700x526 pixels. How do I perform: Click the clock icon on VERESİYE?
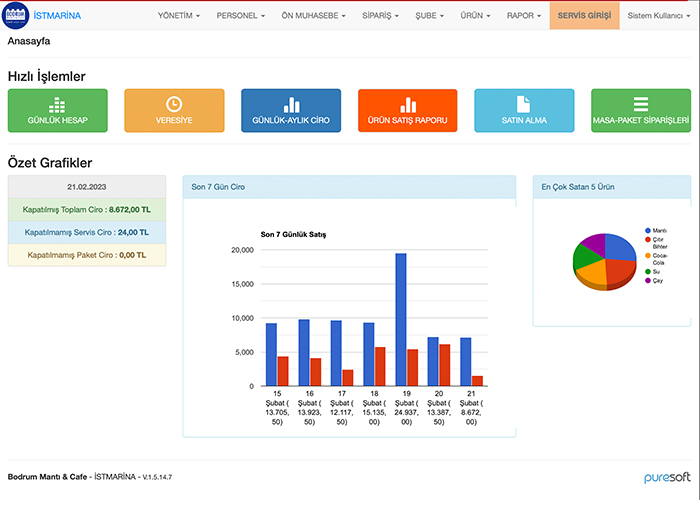pyautogui.click(x=174, y=104)
